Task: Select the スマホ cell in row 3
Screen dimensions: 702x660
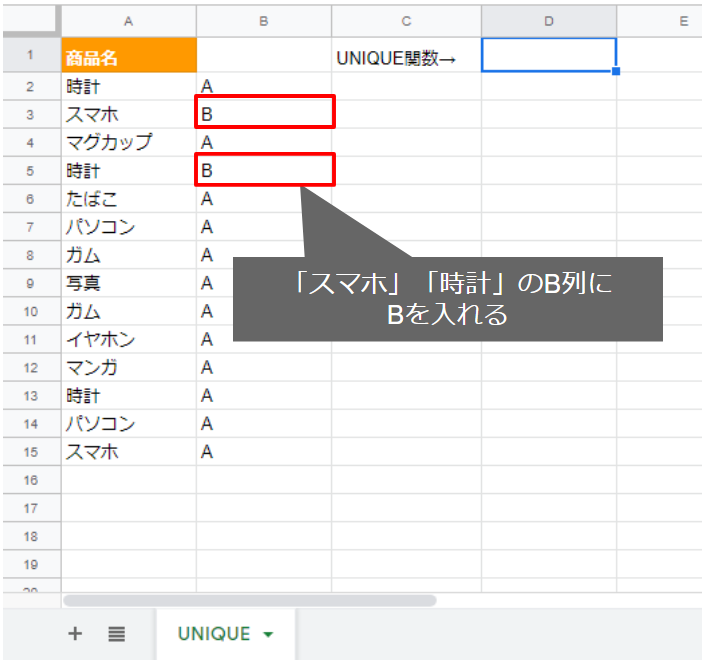Action: [129, 115]
